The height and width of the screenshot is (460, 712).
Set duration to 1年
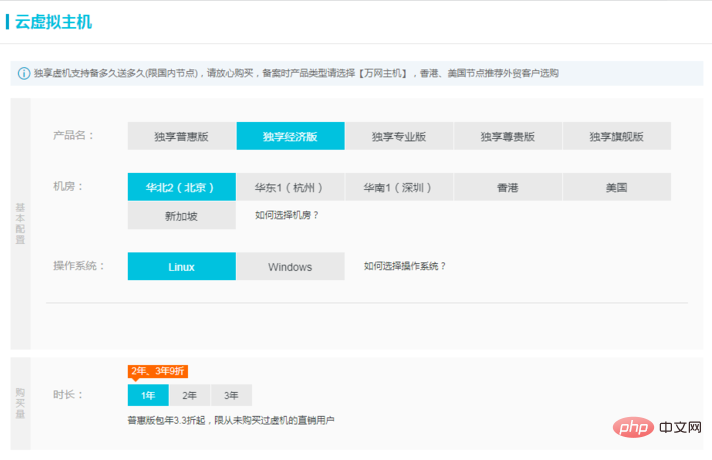click(x=148, y=395)
